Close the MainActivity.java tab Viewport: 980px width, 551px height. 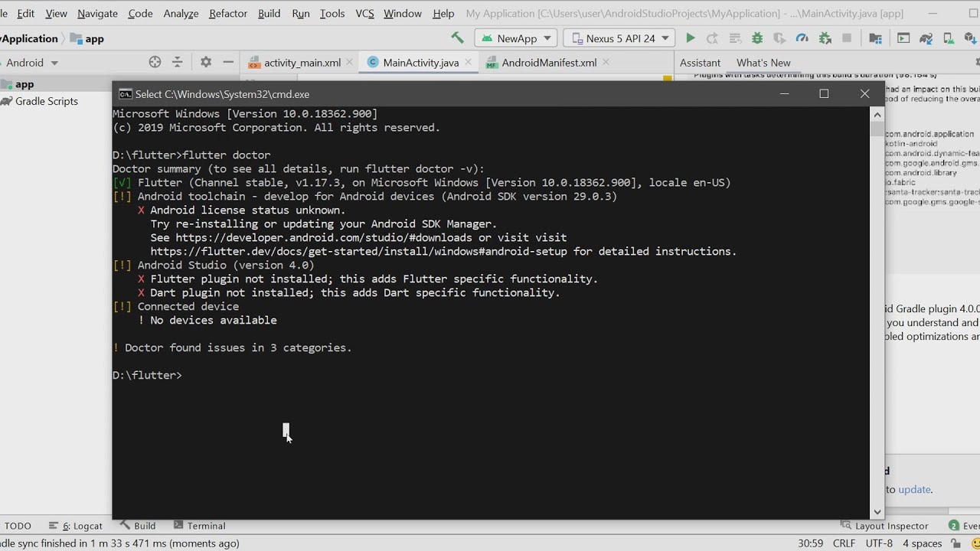click(x=469, y=62)
